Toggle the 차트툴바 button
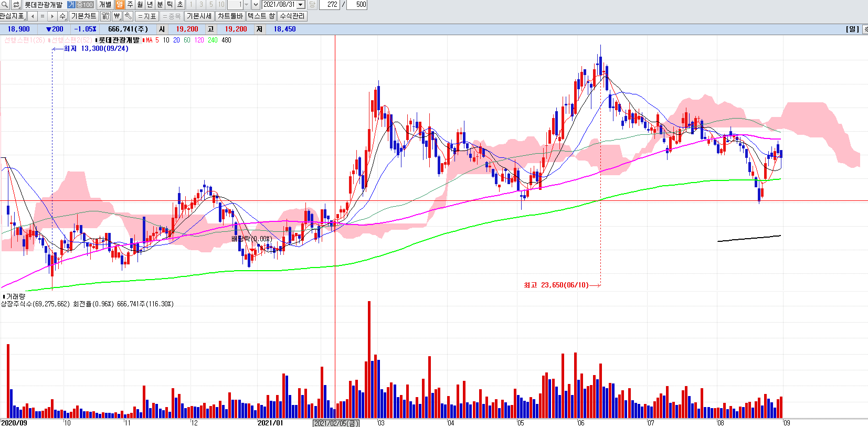Image resolution: width=868 pixels, height=427 pixels. click(230, 16)
